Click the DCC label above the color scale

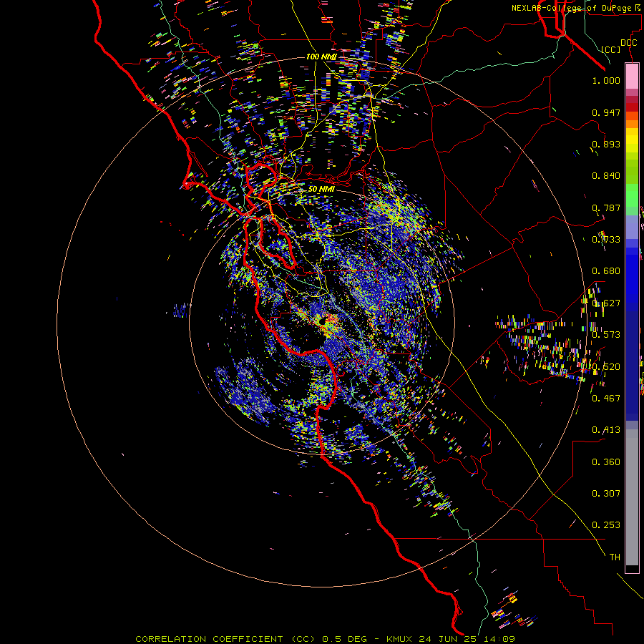coord(629,43)
